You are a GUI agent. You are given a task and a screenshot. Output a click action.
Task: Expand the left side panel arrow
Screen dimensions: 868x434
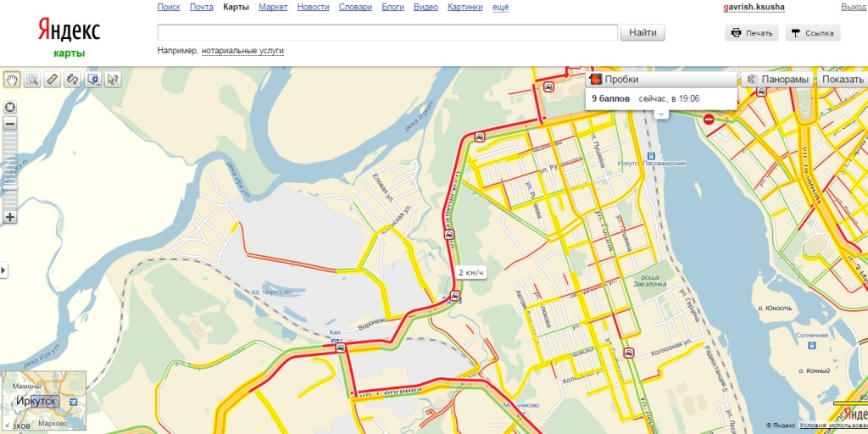(x=3, y=270)
